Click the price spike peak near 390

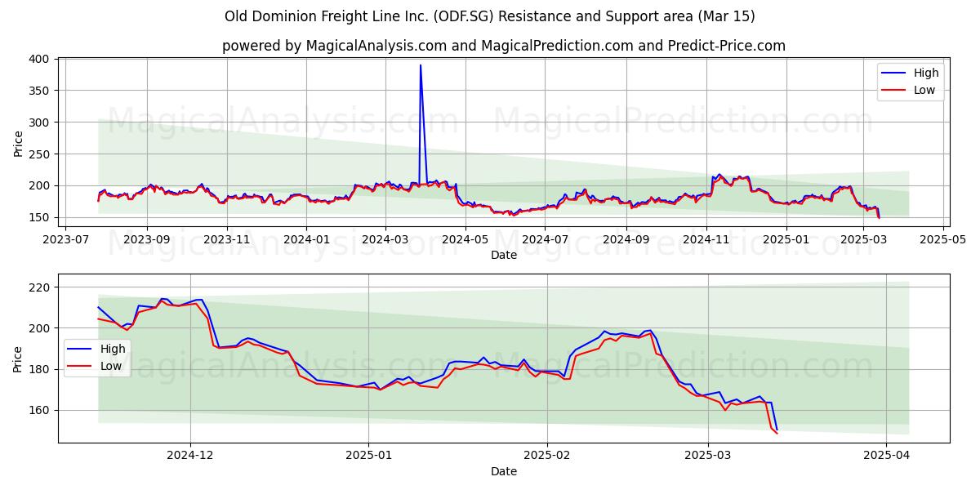(421, 65)
